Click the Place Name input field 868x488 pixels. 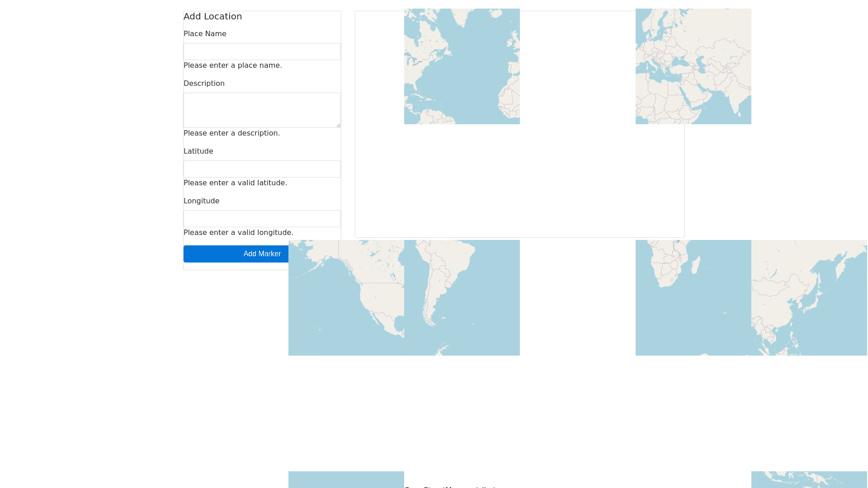point(262,52)
